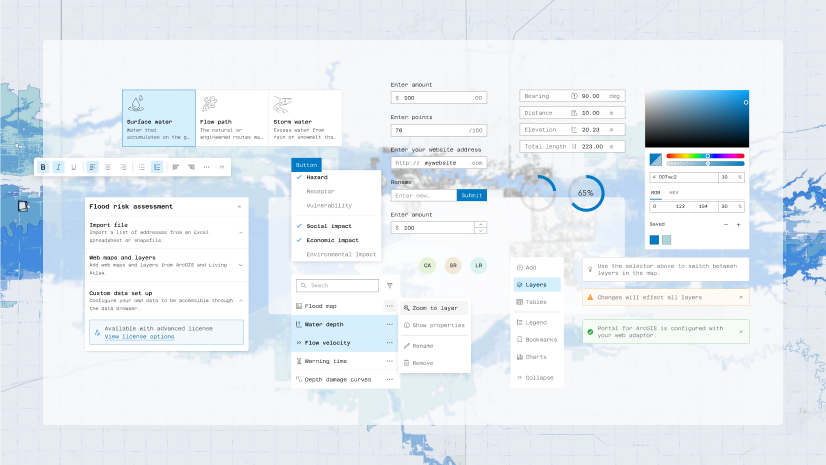This screenshot has width=826, height=465.
Task: Decrease the amount with the down stepper
Action: (480, 231)
